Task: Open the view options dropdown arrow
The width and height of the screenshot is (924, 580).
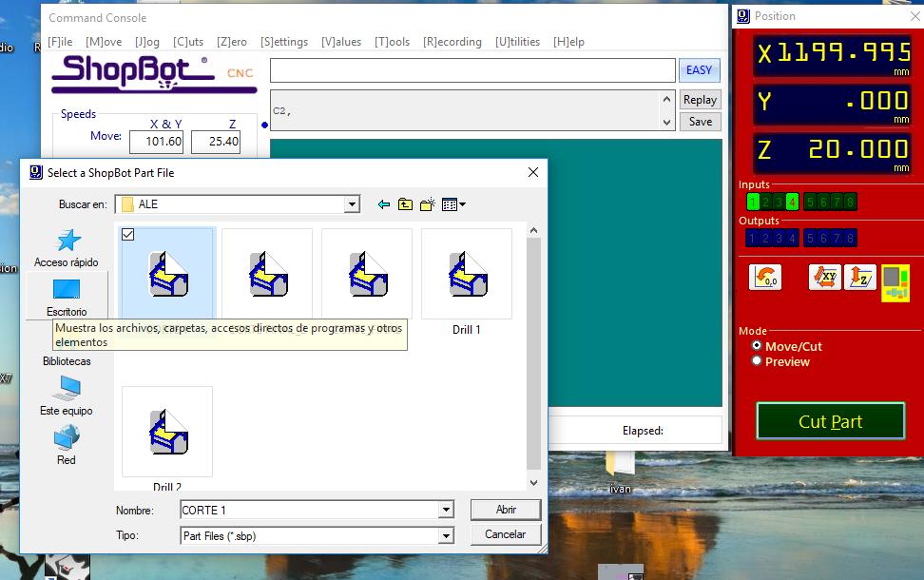Action: (x=463, y=204)
